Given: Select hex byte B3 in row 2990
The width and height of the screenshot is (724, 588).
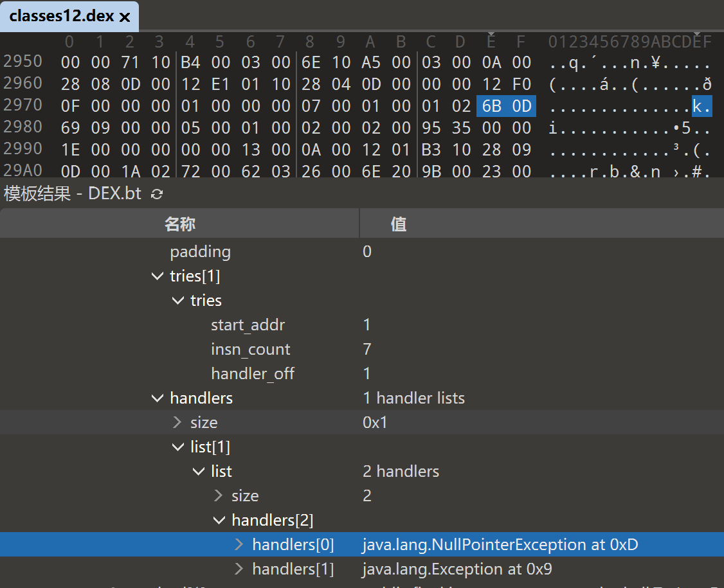Looking at the screenshot, I should coord(431,150).
